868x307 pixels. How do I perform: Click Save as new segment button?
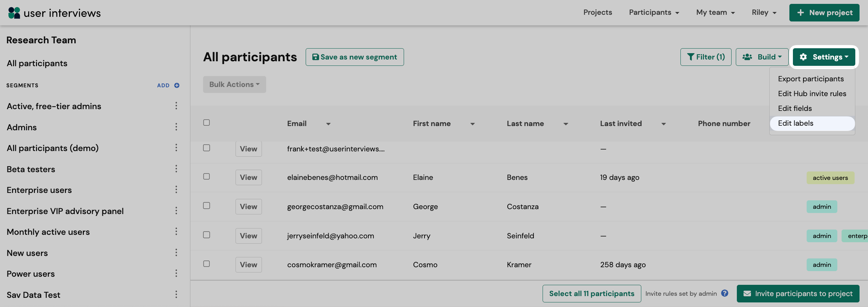point(355,57)
